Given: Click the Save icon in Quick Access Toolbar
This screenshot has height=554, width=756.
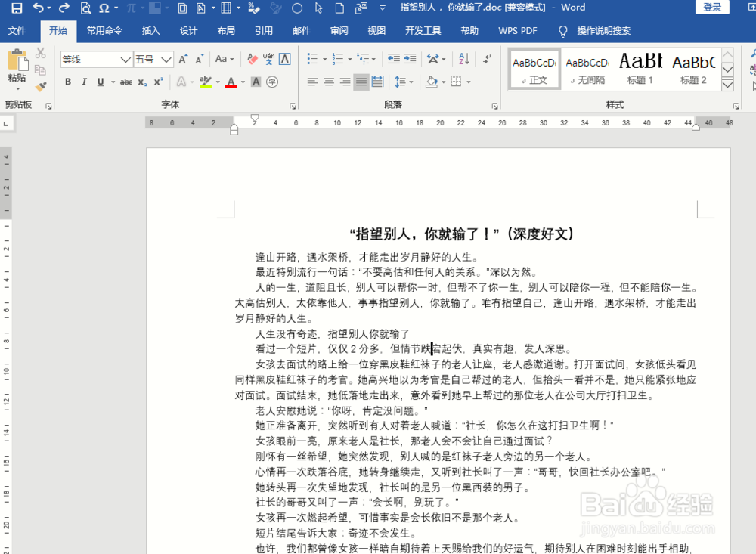Looking at the screenshot, I should (x=17, y=8).
